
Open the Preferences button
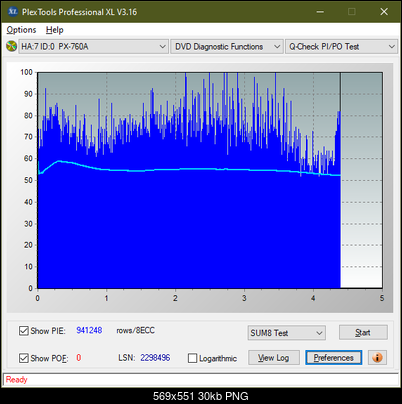click(x=333, y=358)
